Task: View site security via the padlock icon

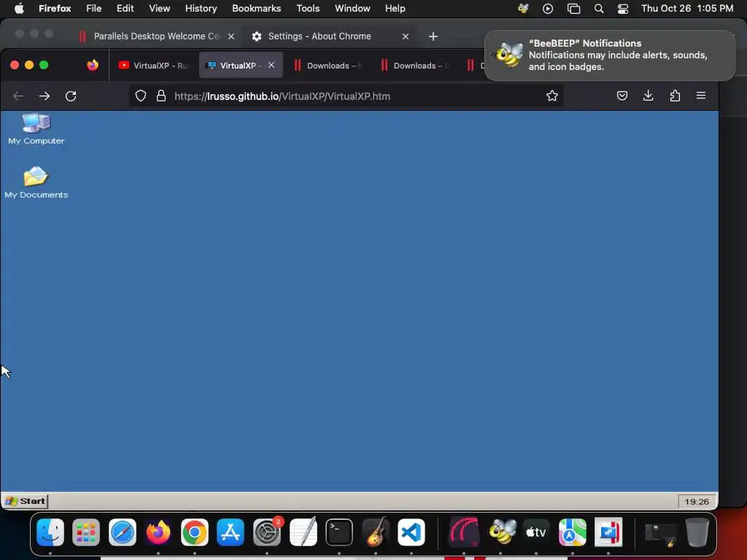Action: coord(161,96)
